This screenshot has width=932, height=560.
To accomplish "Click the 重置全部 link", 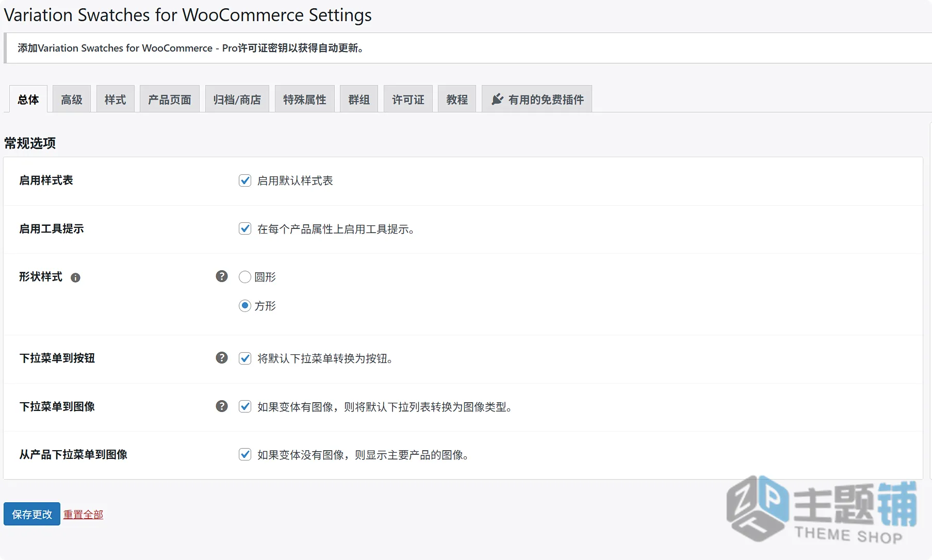I will point(83,515).
